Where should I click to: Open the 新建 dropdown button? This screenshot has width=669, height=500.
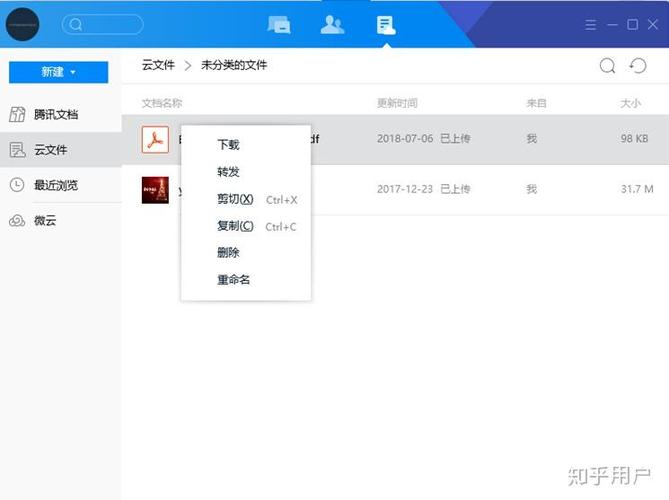(58, 72)
